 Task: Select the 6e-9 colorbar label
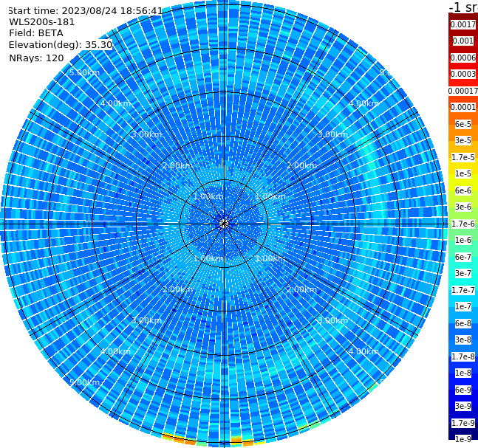point(463,390)
